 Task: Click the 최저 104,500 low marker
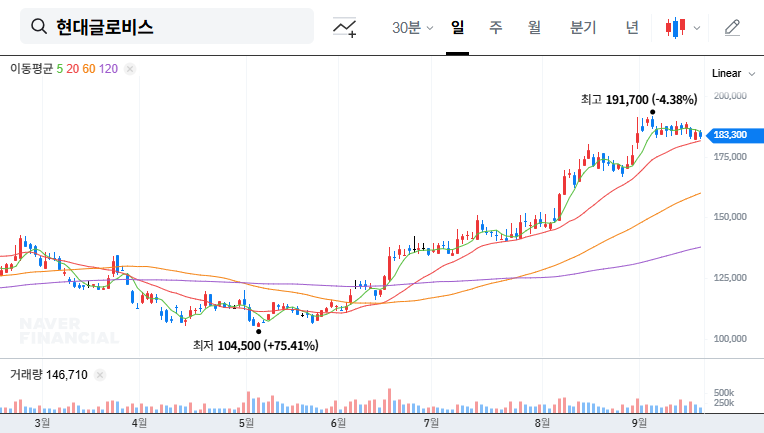point(255,346)
